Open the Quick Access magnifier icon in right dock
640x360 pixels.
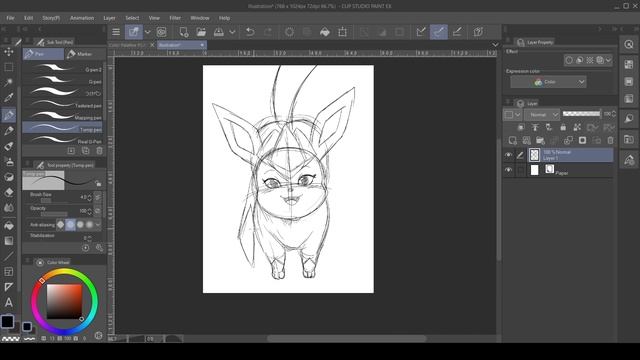[629, 44]
